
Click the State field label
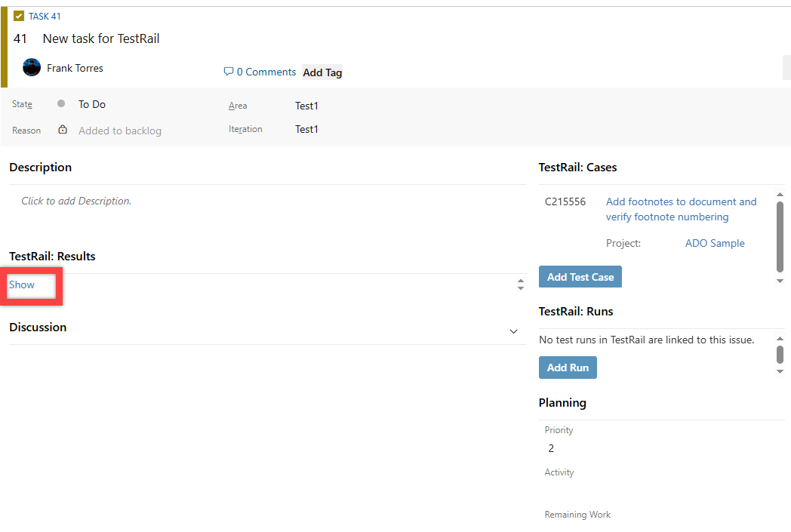(22, 104)
